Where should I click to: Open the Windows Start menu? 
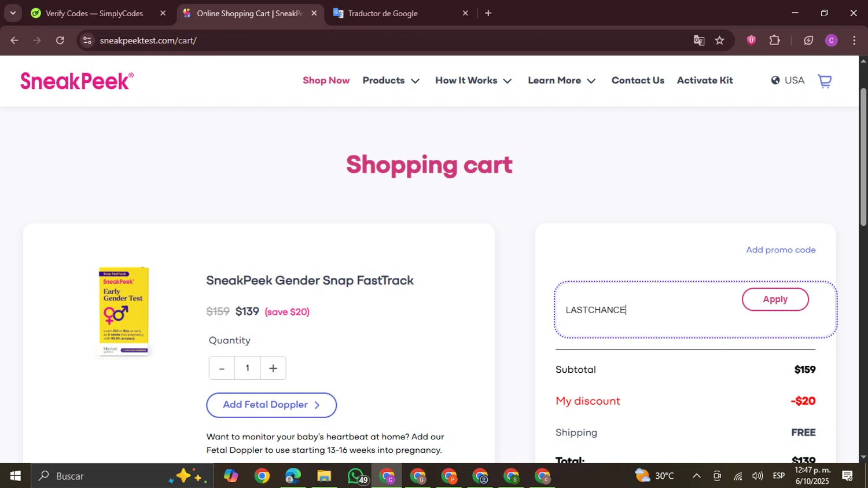pos(15,476)
